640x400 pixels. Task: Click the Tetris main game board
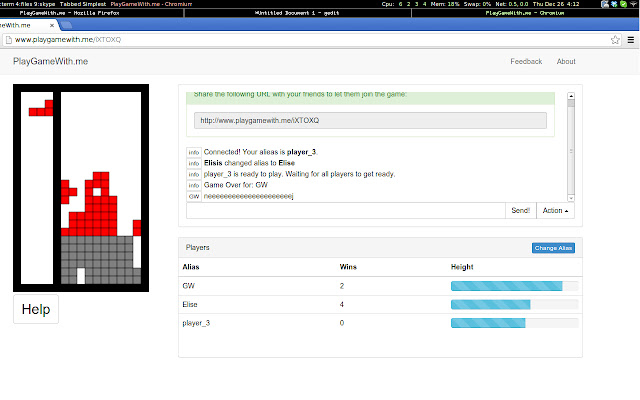coord(101,188)
